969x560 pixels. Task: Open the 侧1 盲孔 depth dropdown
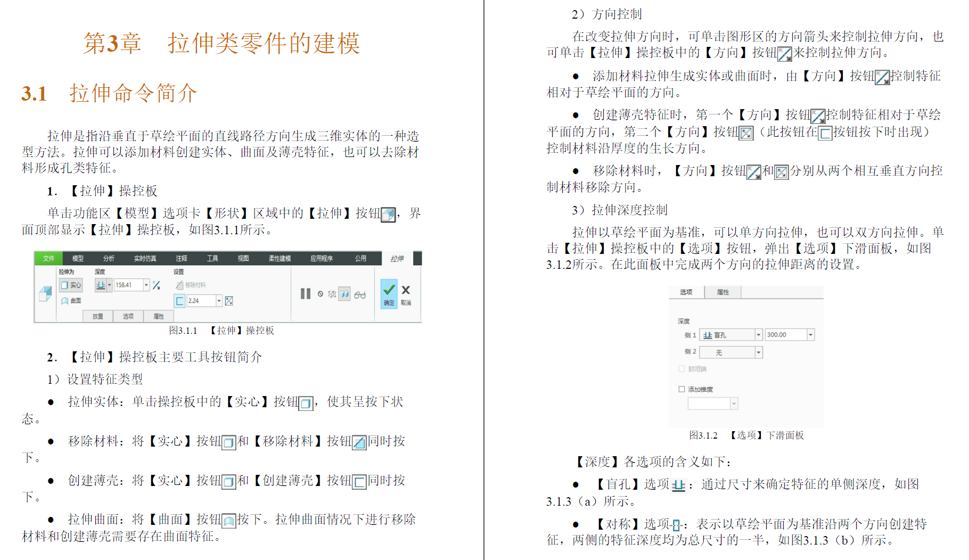point(758,335)
